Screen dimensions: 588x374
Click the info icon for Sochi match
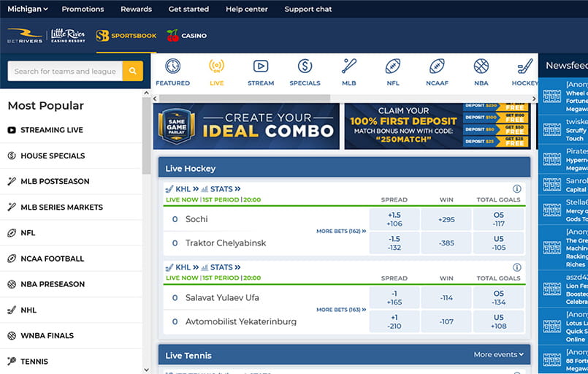517,188
